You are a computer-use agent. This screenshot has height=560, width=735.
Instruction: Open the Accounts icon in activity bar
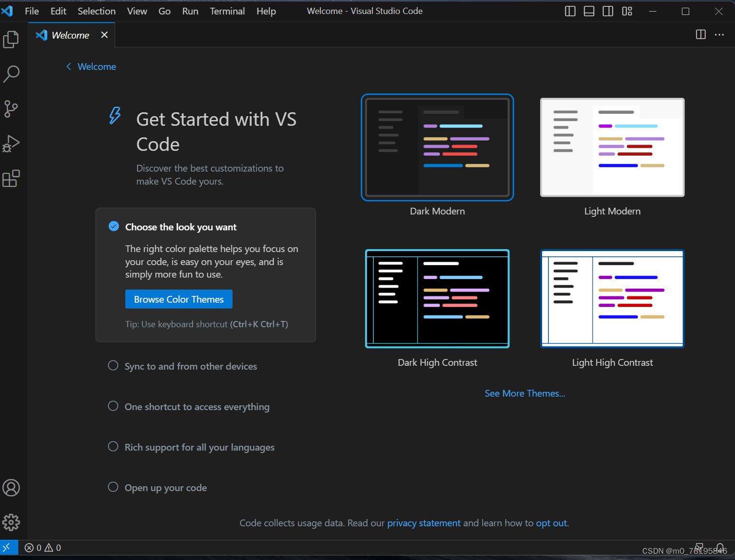pos(11,488)
